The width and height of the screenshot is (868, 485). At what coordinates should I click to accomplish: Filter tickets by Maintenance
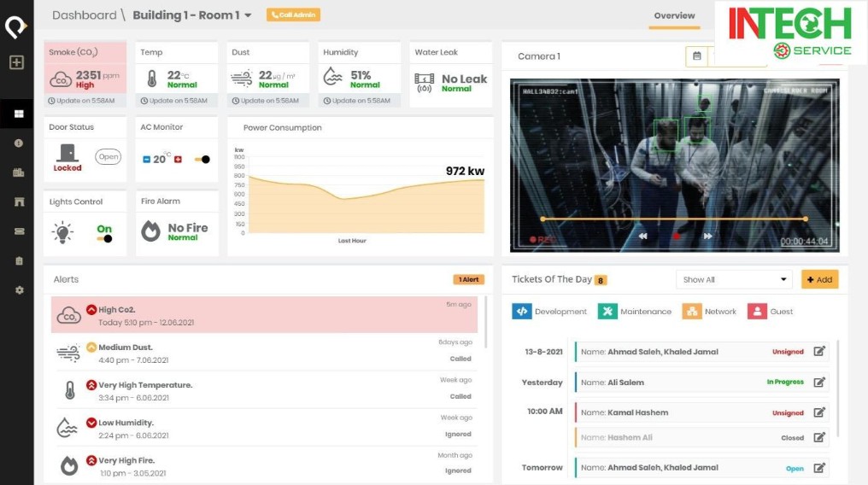point(635,312)
